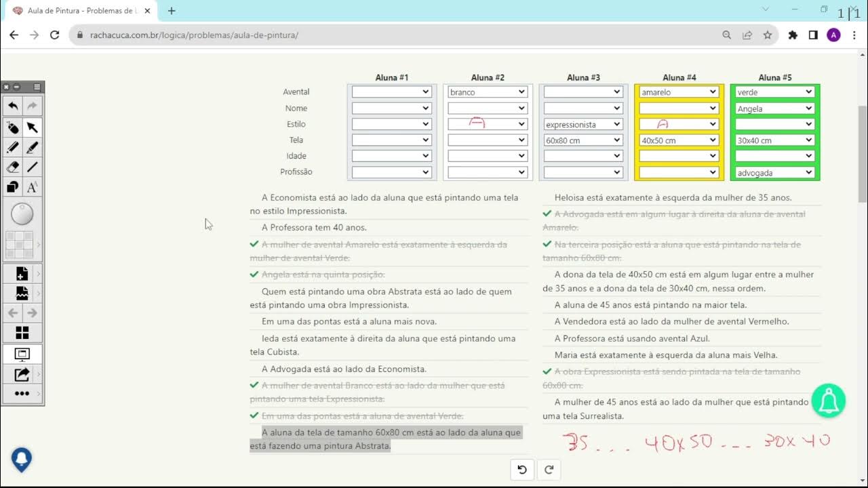This screenshot has height=488, width=868.
Task: Add a new page in the annotation toolbar
Action: [x=22, y=274]
